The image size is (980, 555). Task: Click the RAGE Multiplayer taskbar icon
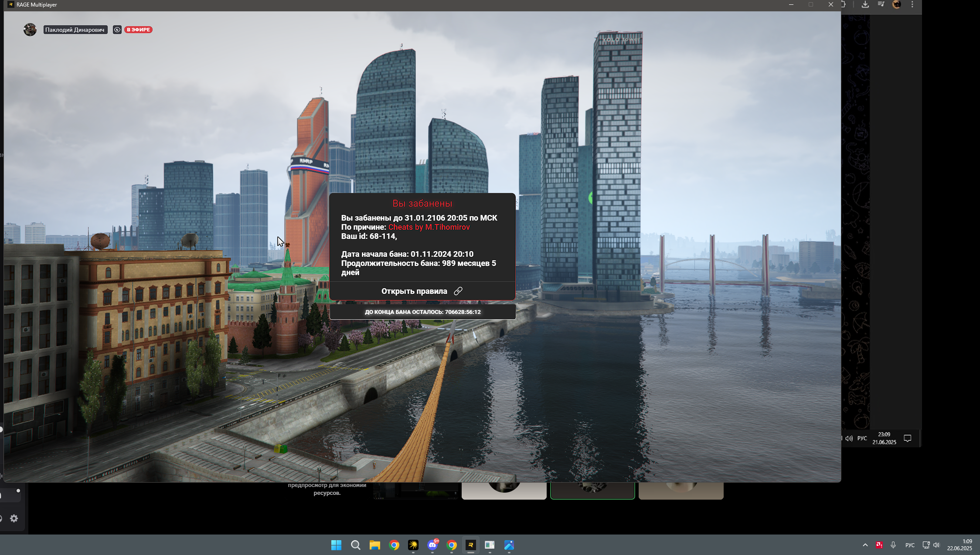[x=470, y=545]
